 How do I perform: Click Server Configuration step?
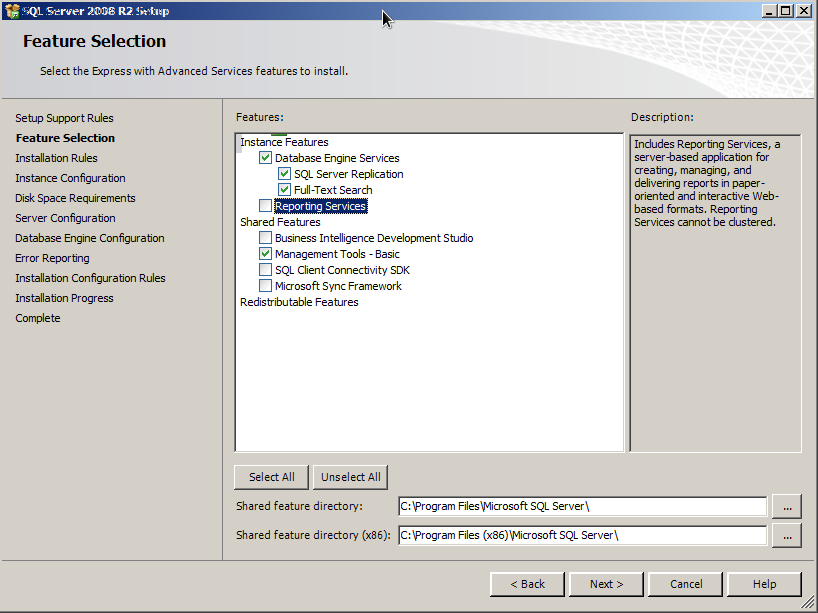point(65,218)
